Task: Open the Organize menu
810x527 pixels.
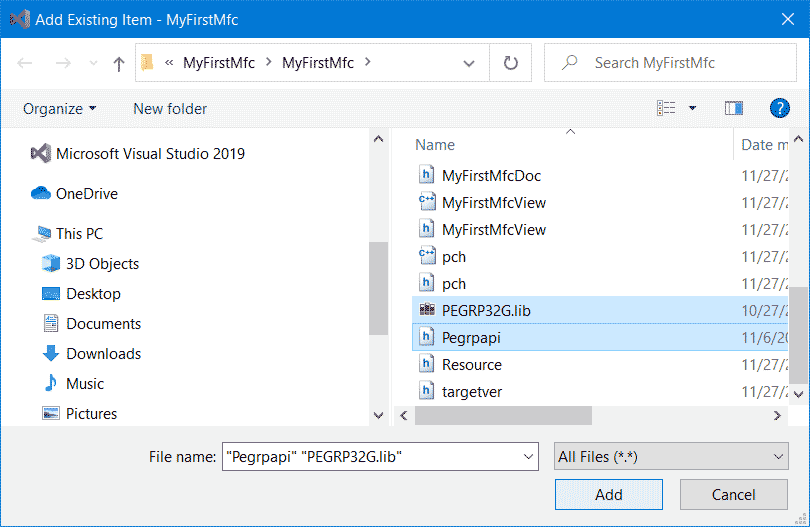Action: (x=59, y=109)
